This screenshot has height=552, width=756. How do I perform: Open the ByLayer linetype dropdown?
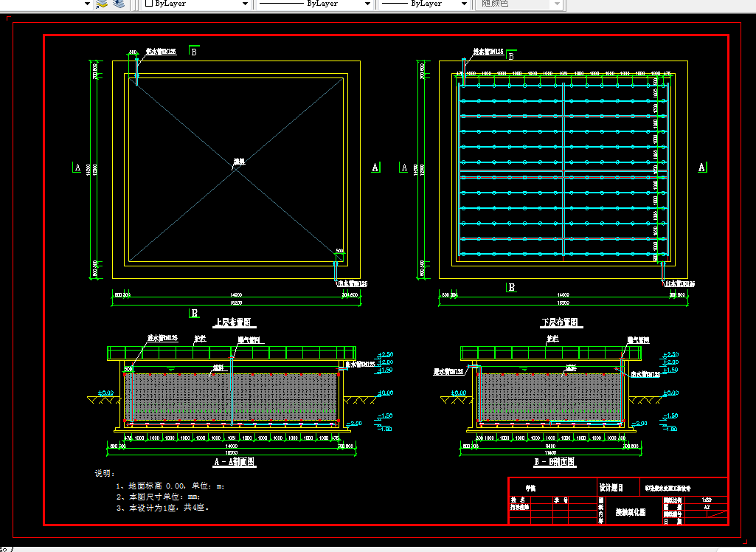[367, 4]
